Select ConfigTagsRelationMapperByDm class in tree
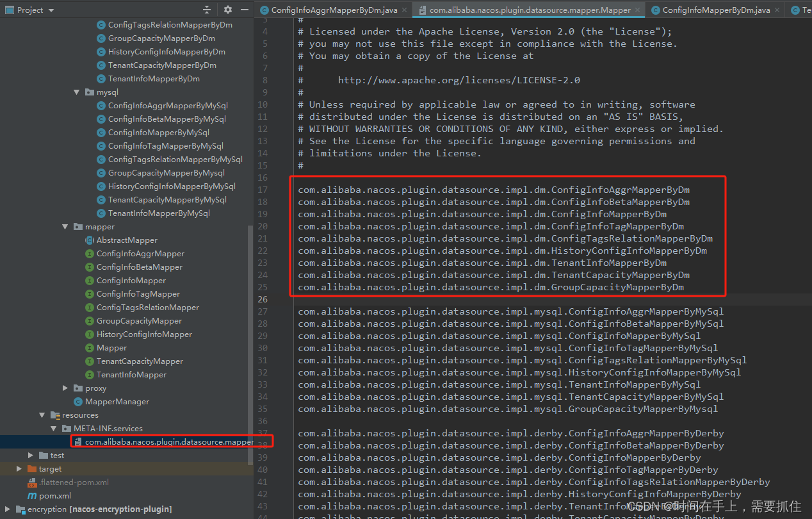 pos(170,25)
